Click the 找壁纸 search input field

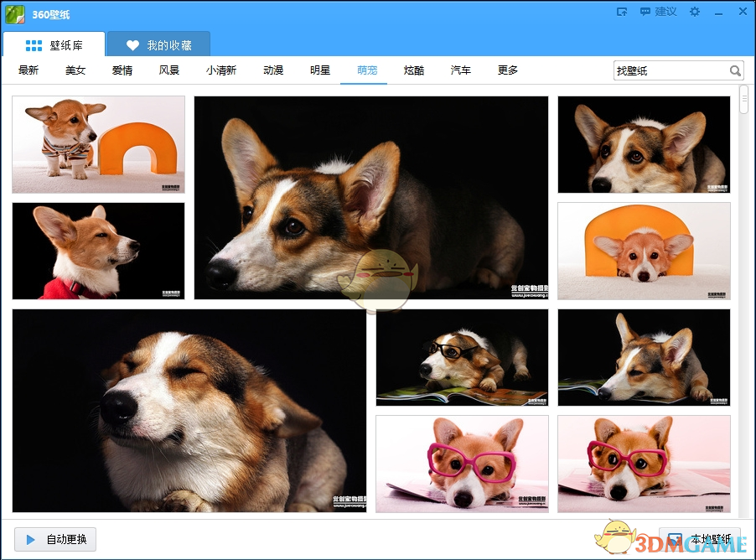(670, 71)
